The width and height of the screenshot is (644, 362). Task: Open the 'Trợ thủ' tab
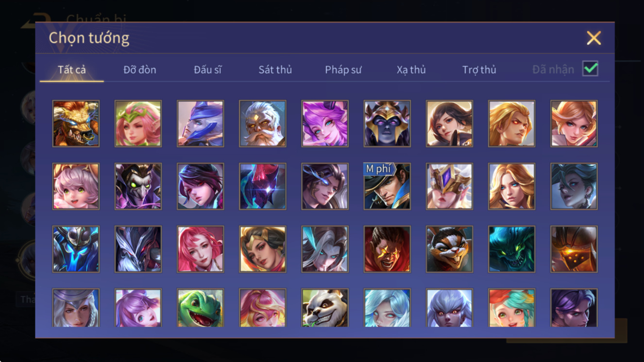click(x=479, y=70)
